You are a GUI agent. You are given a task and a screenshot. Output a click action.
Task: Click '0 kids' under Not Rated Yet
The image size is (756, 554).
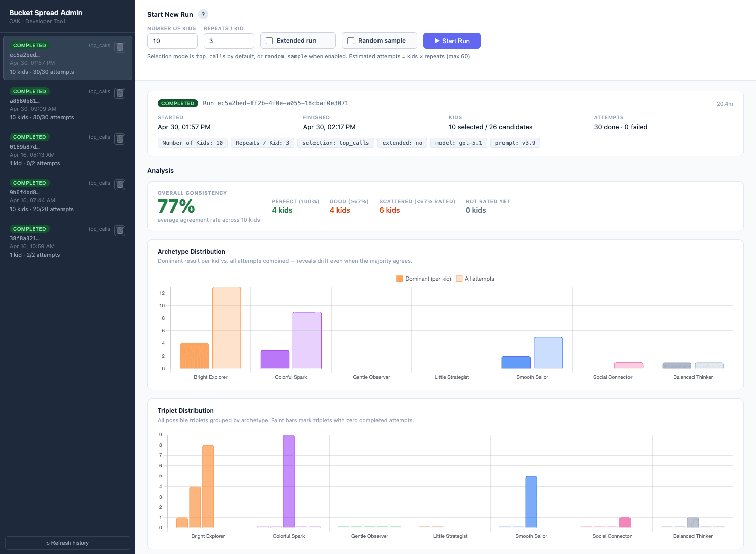[x=476, y=210]
